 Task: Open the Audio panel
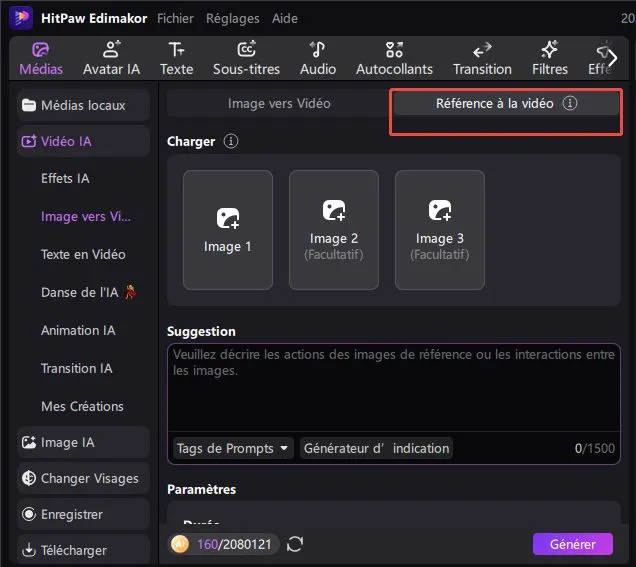pyautogui.click(x=318, y=58)
